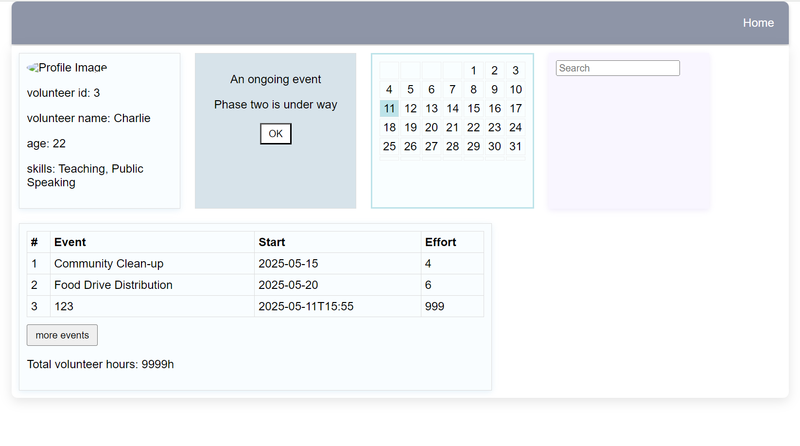
Task: Choose calendar date 22
Action: (473, 127)
